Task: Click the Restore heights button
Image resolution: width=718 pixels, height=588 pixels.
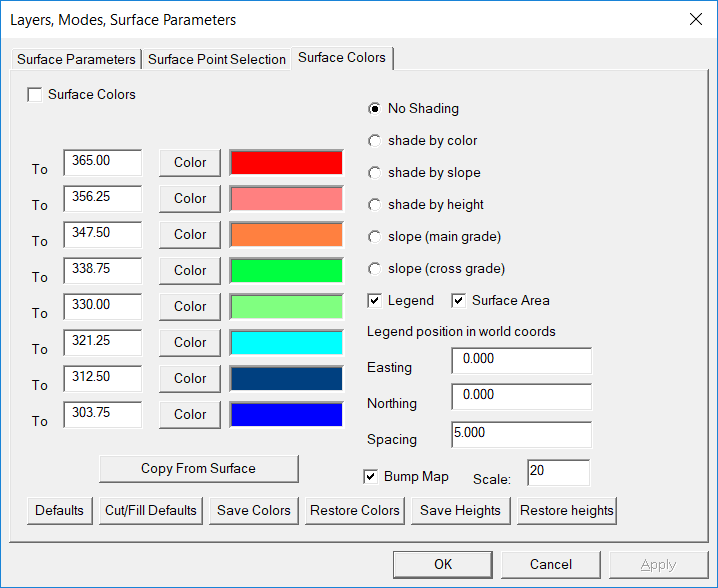Action: (x=566, y=510)
